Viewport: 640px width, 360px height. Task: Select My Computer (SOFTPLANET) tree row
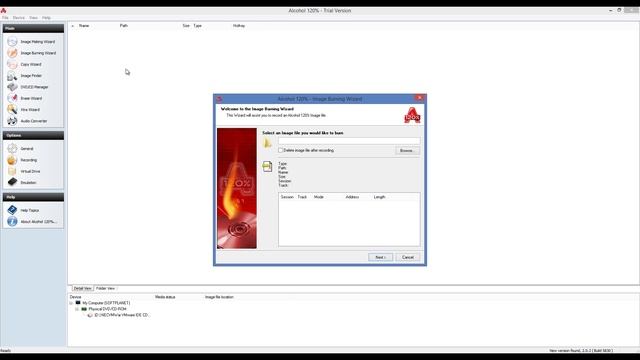[106, 303]
